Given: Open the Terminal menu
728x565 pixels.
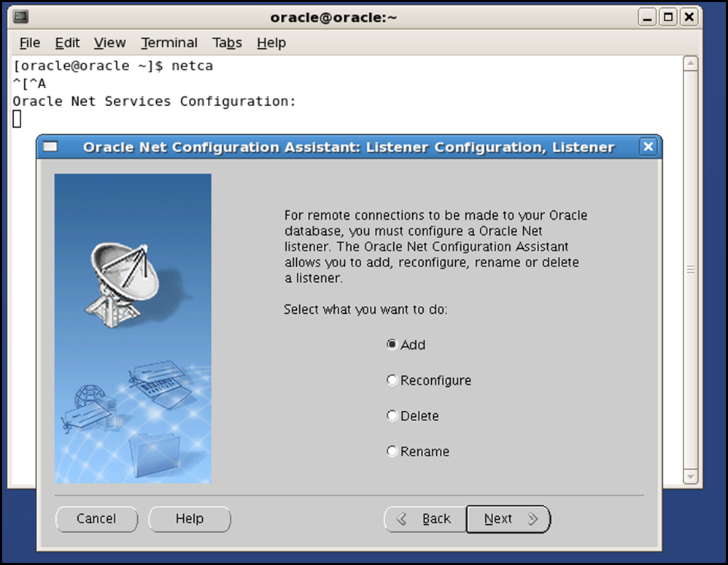Looking at the screenshot, I should tap(169, 43).
